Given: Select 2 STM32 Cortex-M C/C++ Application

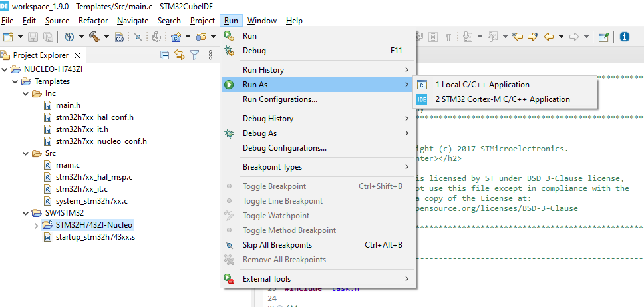Looking at the screenshot, I should pyautogui.click(x=505, y=99).
